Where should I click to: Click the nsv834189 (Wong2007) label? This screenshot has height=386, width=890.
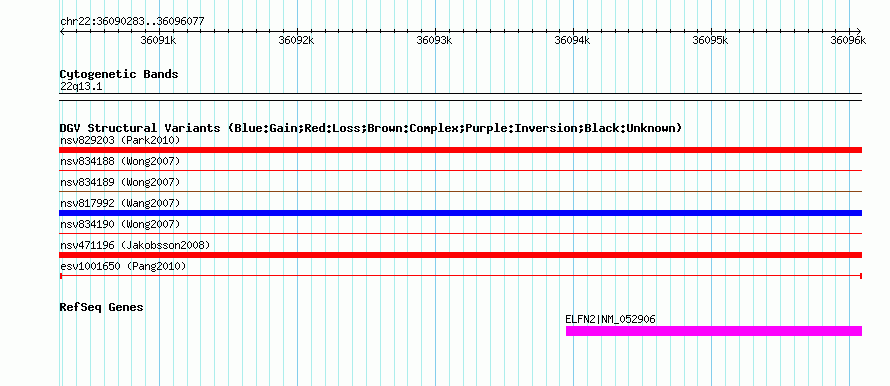click(120, 183)
